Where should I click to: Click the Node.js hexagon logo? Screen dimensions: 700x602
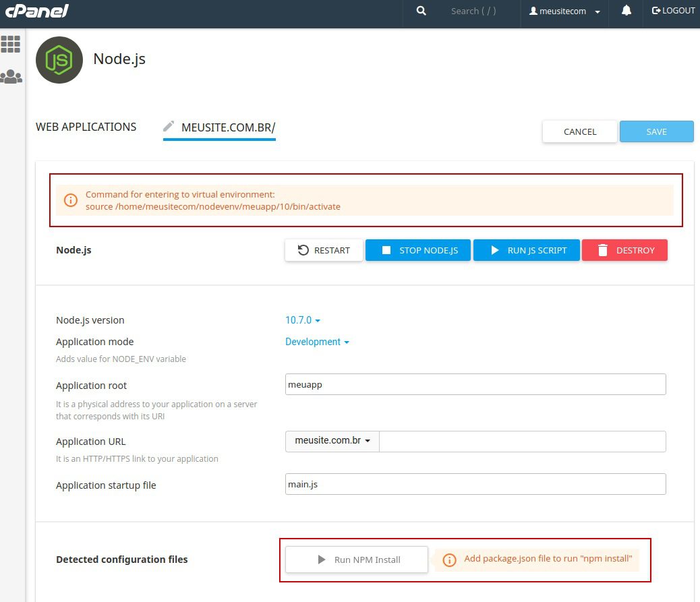pos(59,60)
